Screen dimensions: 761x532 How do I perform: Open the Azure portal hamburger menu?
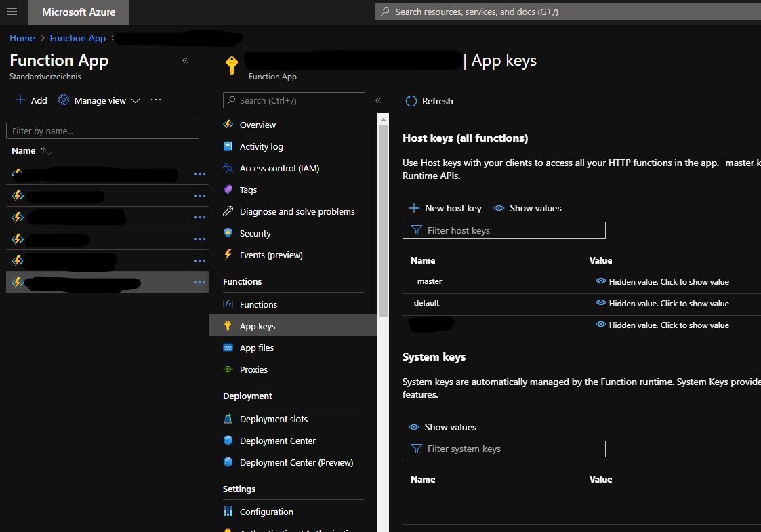coord(12,12)
